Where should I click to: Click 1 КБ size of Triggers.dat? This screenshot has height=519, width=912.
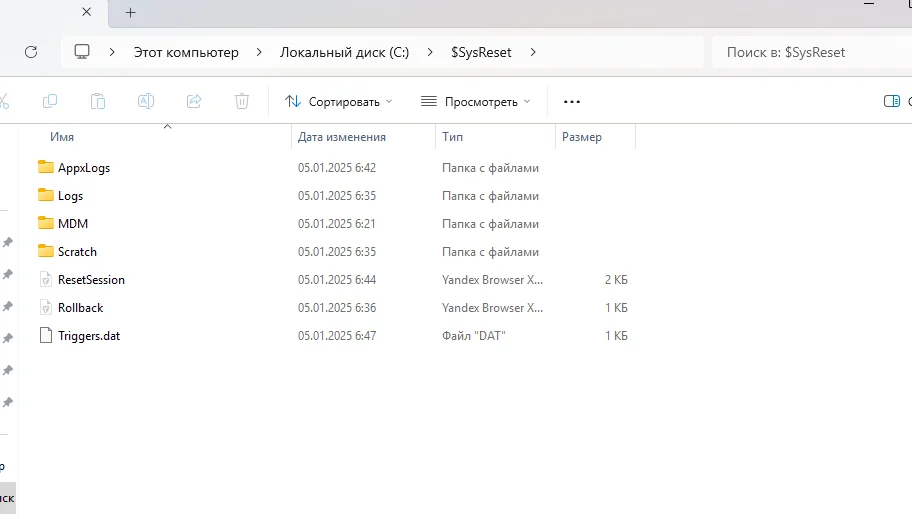click(x=616, y=335)
